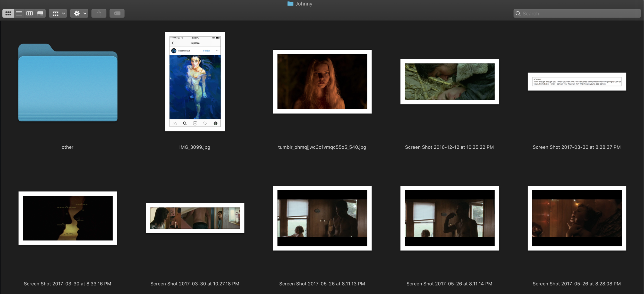Select thumbnail of Screen Shot 2017-05-26 8.28.08 PM

coord(577,218)
